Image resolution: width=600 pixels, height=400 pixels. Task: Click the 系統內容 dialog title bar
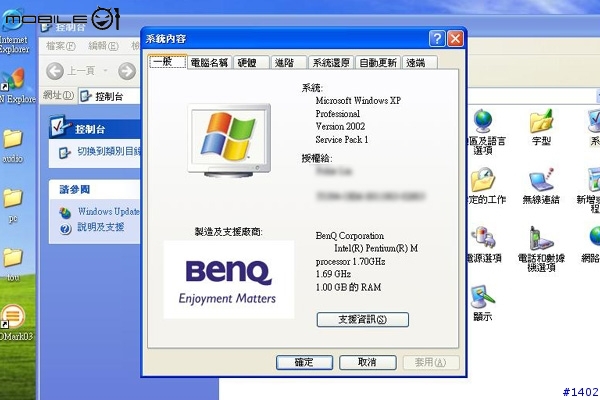[x=285, y=39]
